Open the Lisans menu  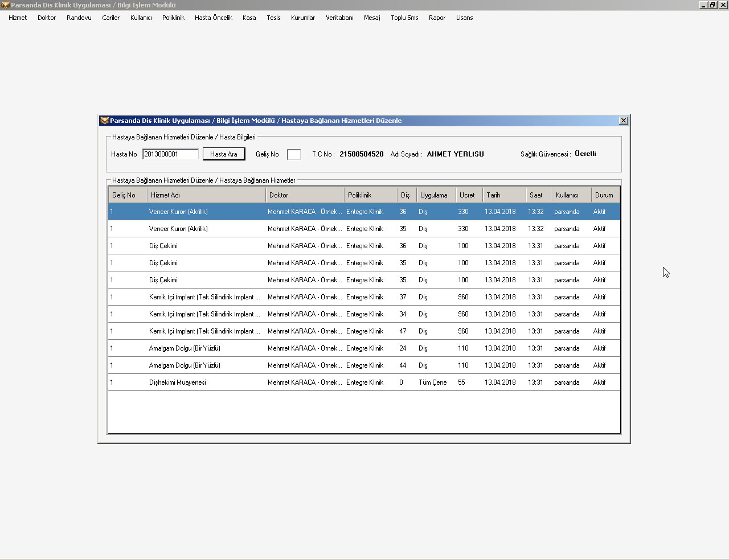(x=464, y=18)
